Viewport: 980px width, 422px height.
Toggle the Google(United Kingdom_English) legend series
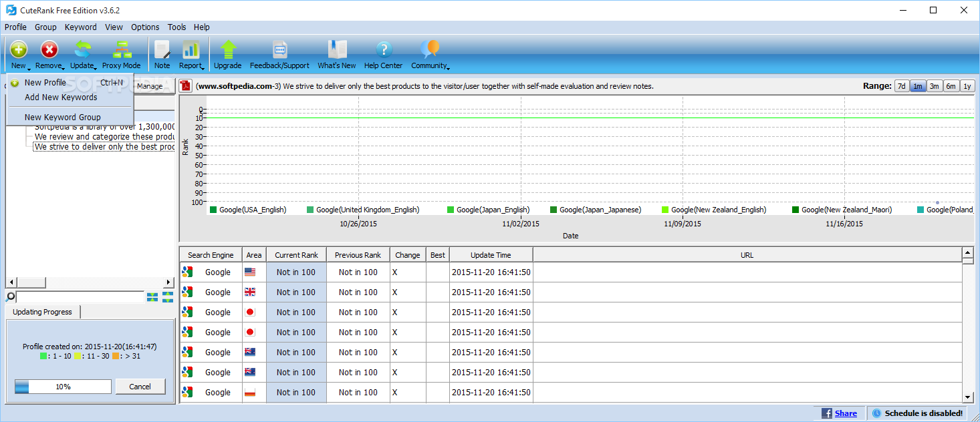363,210
